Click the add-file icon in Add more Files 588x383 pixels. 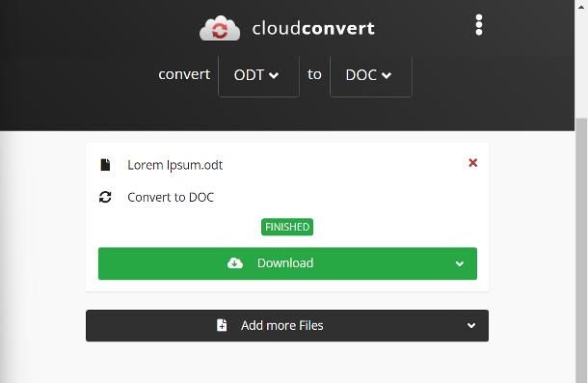tap(222, 325)
